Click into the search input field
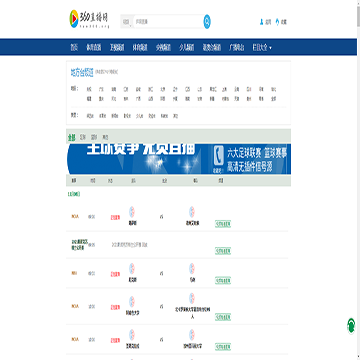360x360 pixels. [x=168, y=22]
